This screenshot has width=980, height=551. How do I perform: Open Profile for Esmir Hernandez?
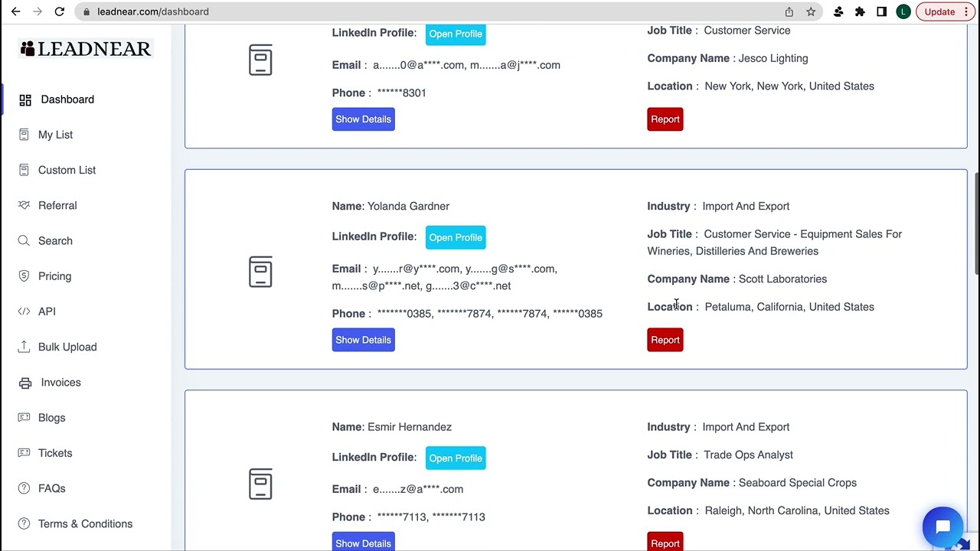pyautogui.click(x=456, y=458)
